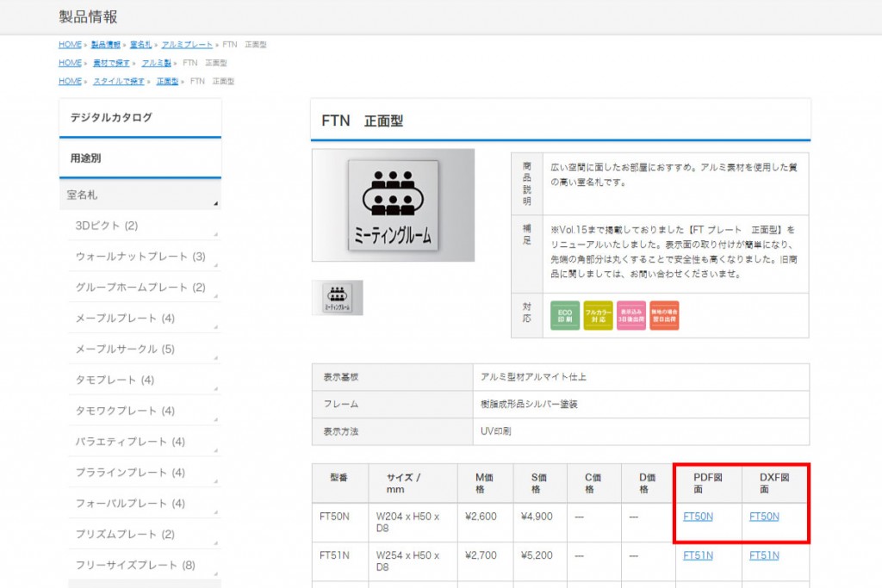Click the W204 x H50 x D8 size cell
Image resolution: width=882 pixels, height=588 pixels.
click(x=413, y=523)
